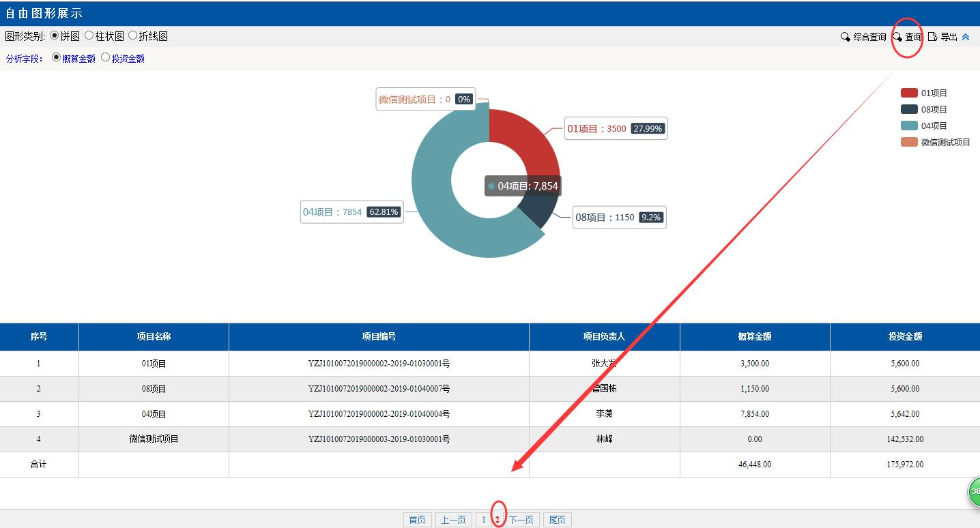Go to 首页 first page
The width and height of the screenshot is (980, 528).
[x=417, y=520]
